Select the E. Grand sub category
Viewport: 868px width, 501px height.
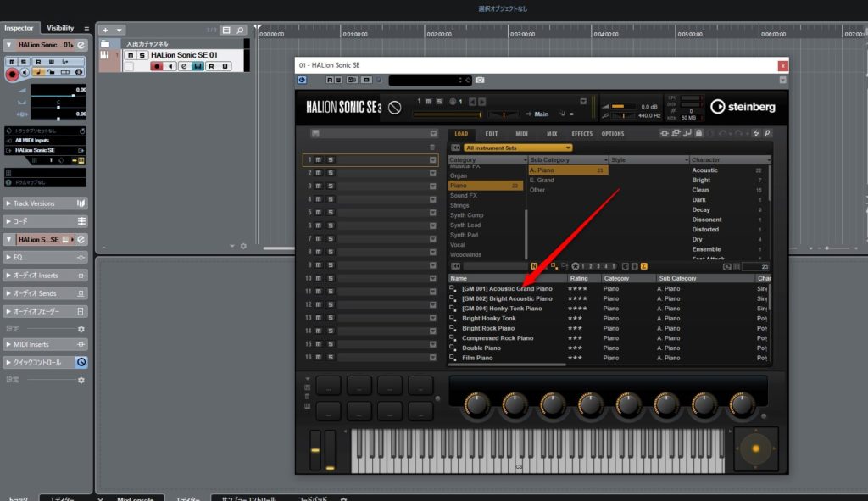(542, 180)
